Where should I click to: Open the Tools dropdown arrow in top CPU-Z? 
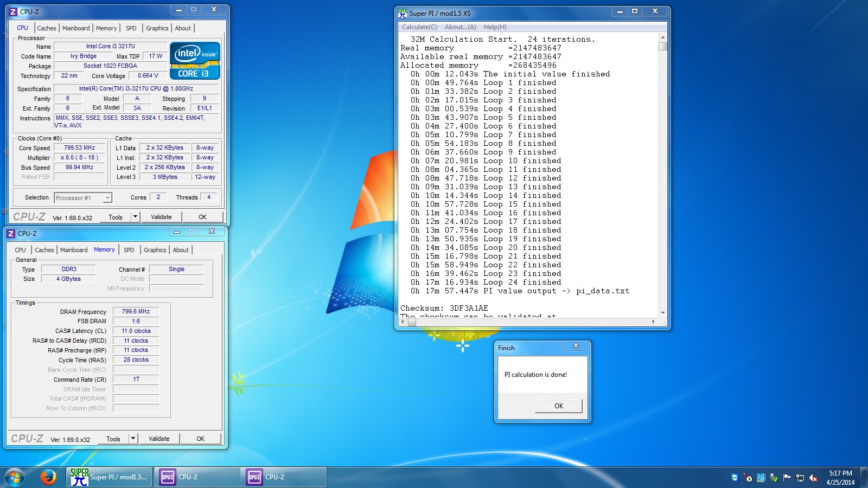135,217
